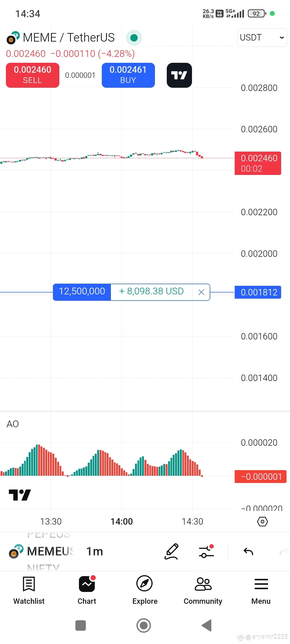Image resolution: width=290 pixels, height=644 pixels.
Task: Open the Menu tab
Action: click(261, 590)
